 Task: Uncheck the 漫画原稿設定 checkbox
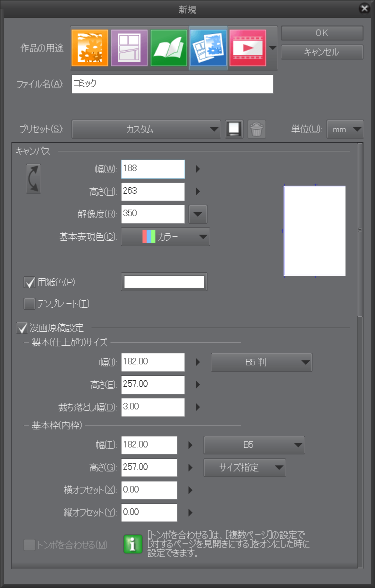[x=22, y=328]
